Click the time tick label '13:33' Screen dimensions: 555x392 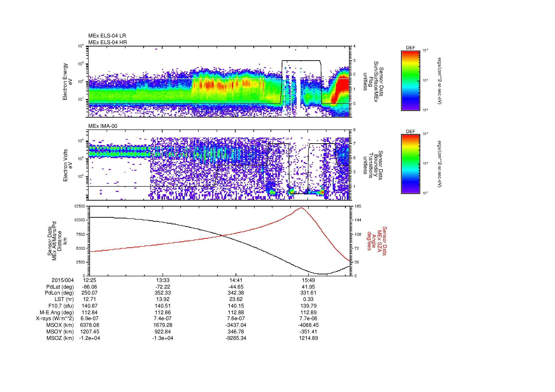[x=163, y=280]
